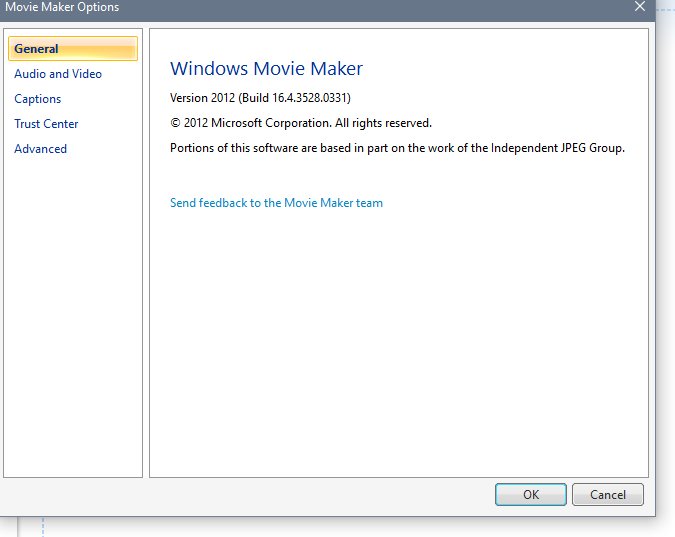
Task: Go to the Advanced options
Action: coord(40,149)
